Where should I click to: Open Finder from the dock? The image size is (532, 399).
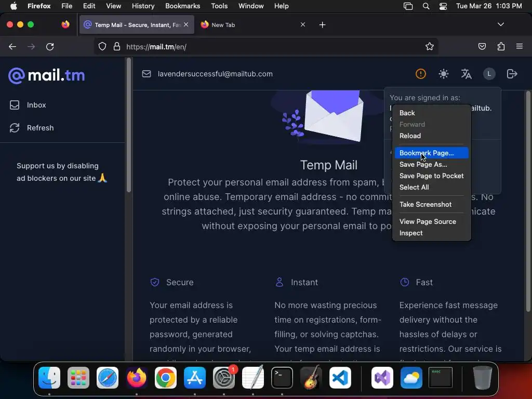(49, 378)
